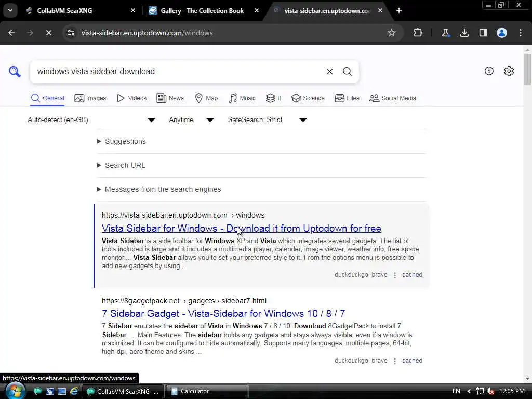Click the SearXNG magnifier logo

[x=15, y=72]
